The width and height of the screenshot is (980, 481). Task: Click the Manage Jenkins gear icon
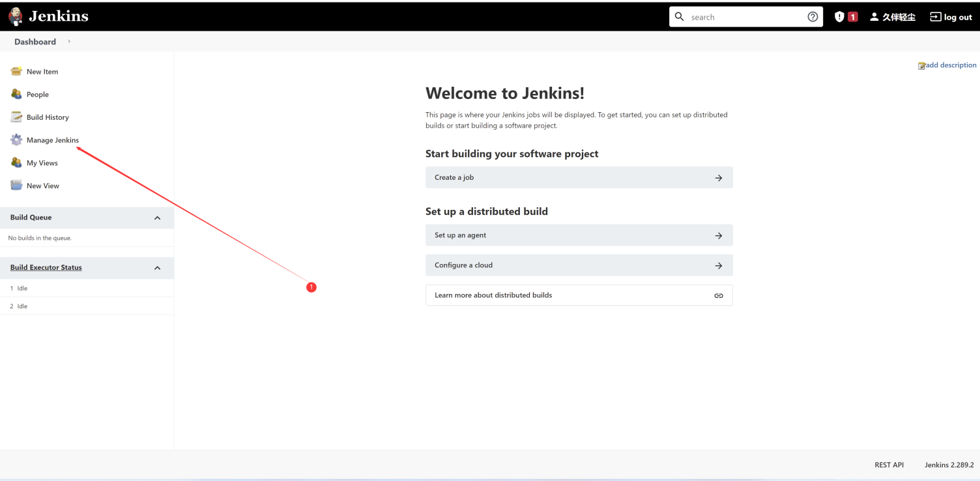click(x=16, y=139)
